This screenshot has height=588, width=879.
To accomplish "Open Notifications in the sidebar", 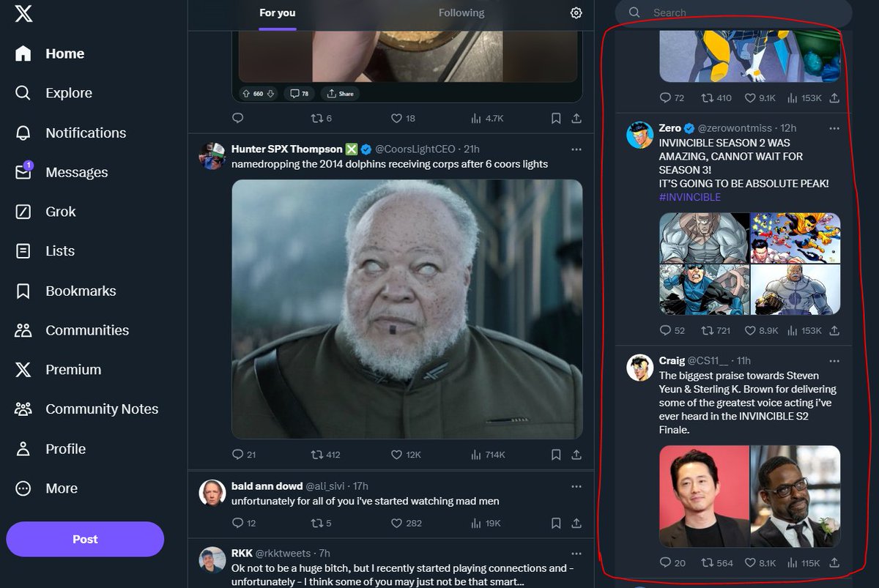I will 70,133.
